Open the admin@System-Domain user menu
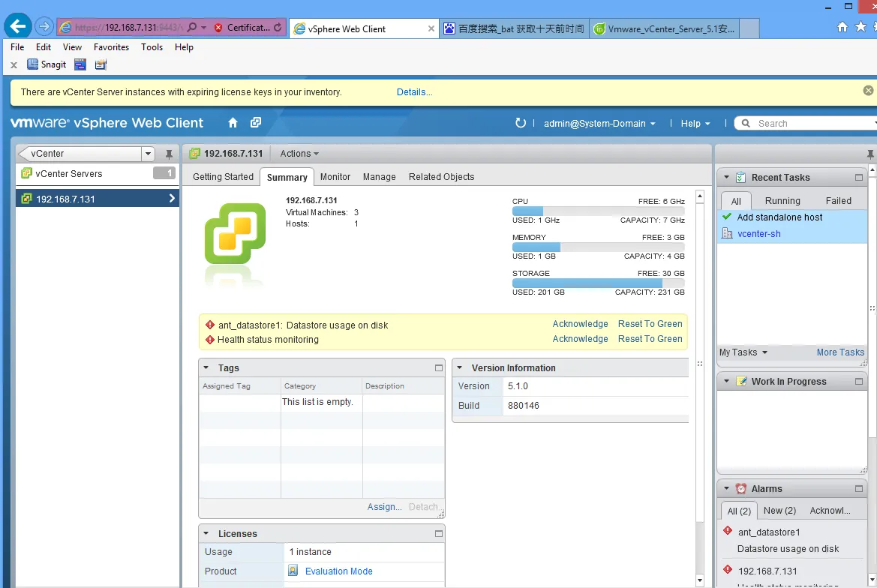 coord(599,124)
